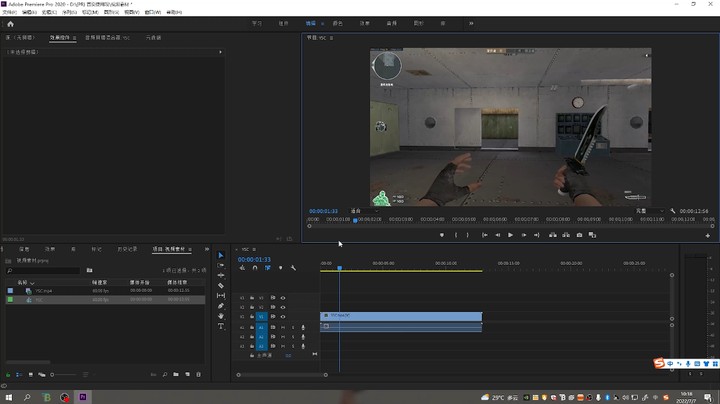Select the Selection arrow tool
Image resolution: width=720 pixels, height=404 pixels.
(x=221, y=255)
